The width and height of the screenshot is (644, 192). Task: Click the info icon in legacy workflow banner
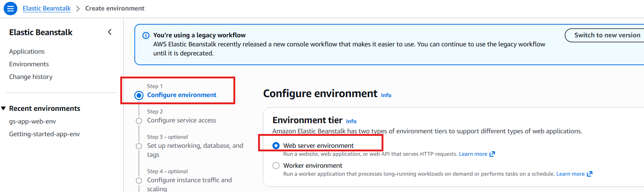click(x=146, y=36)
